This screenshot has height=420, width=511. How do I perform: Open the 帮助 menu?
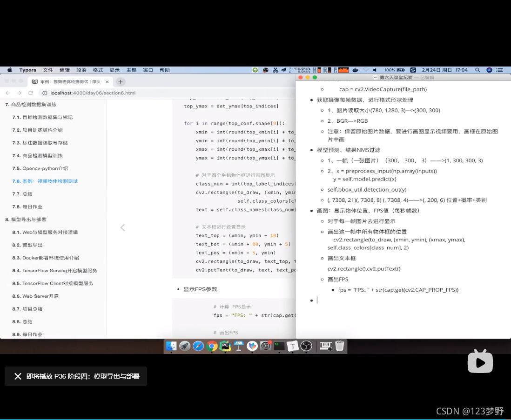click(165, 70)
